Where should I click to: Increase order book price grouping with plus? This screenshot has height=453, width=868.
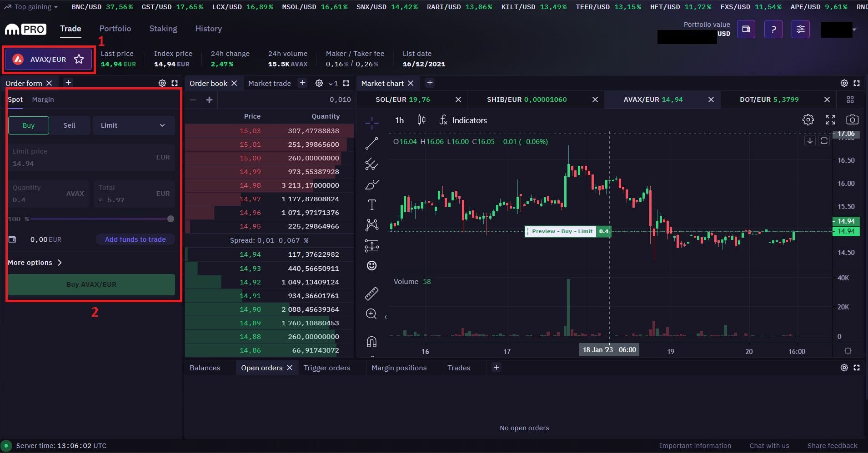(209, 100)
